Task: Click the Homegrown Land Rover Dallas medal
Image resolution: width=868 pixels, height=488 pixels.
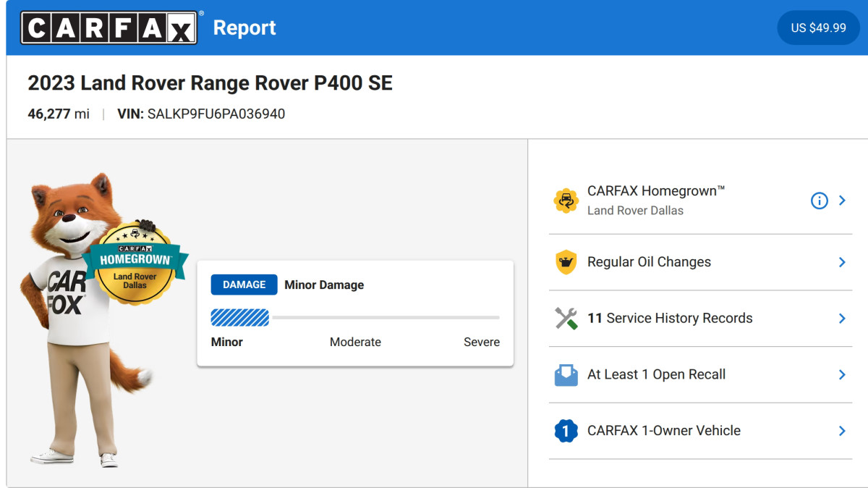Action: coord(135,262)
